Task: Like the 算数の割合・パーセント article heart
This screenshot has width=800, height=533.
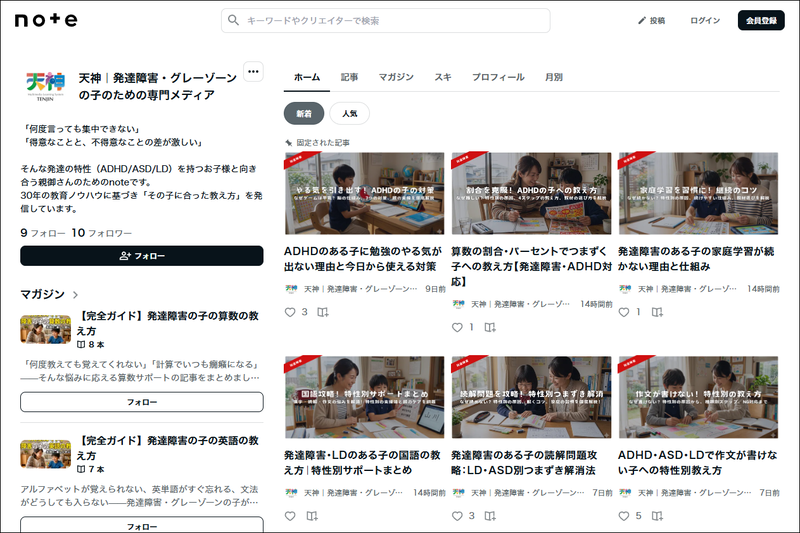Action: pos(457,327)
